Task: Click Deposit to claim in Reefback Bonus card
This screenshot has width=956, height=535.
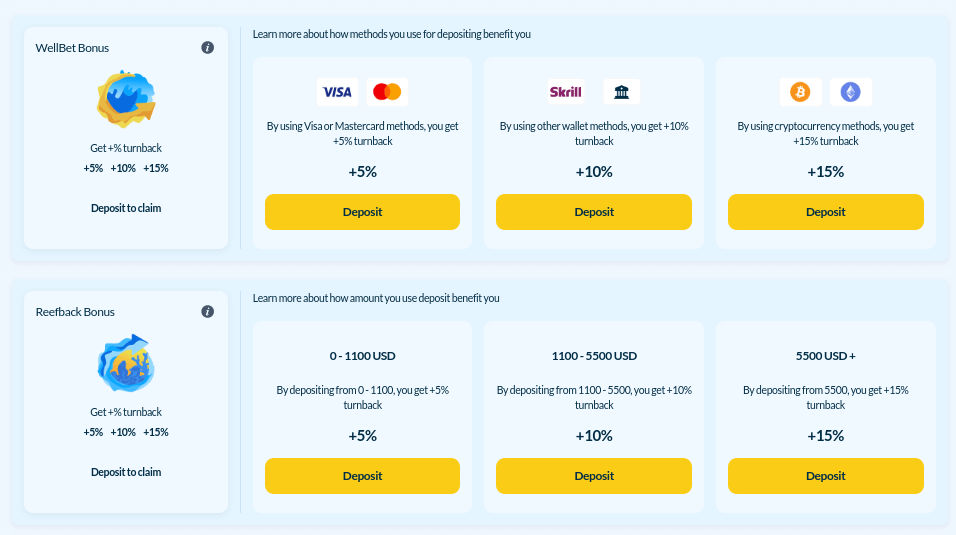Action: [x=126, y=472]
